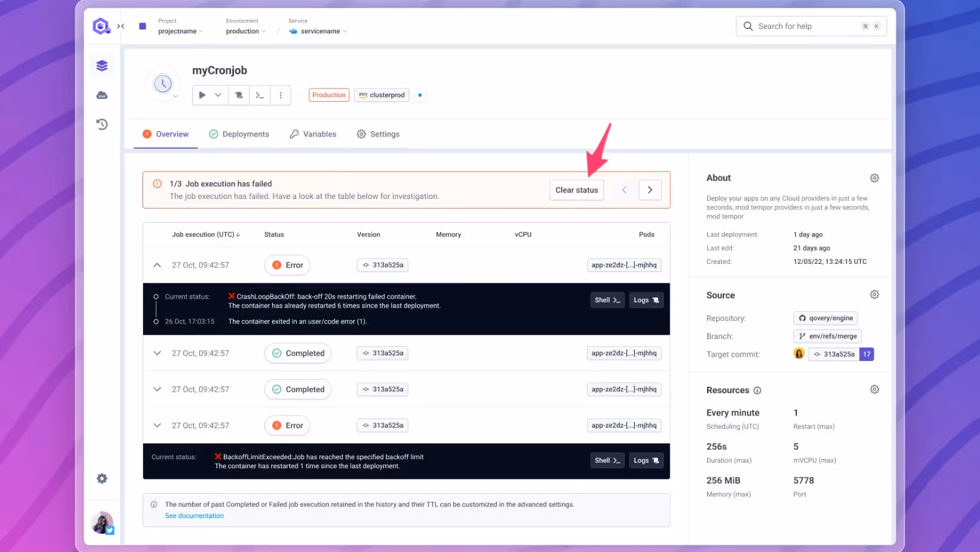Open the user profile avatar
This screenshot has width=980, height=552.
coord(102,522)
